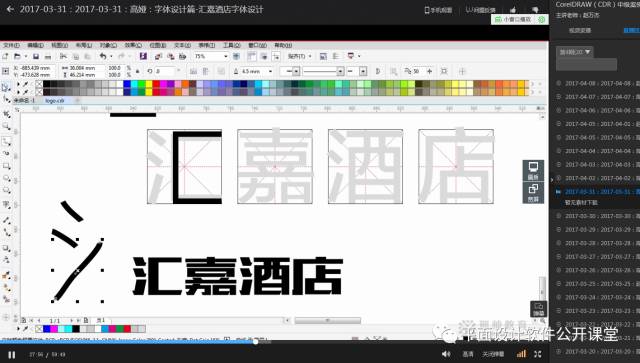Image resolution: width=640 pixels, height=363 pixels.
Task: Select the Freehand curve tool
Action: coord(6,142)
